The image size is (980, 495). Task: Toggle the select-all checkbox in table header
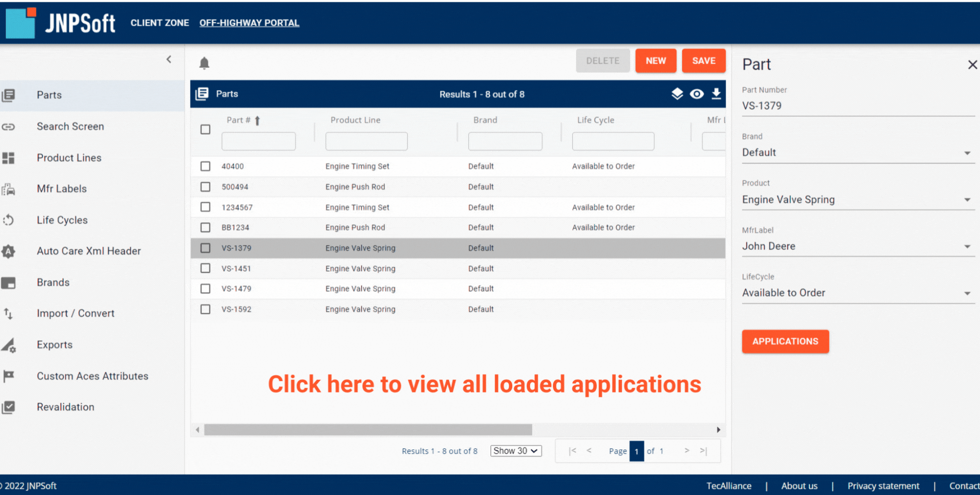tap(205, 130)
